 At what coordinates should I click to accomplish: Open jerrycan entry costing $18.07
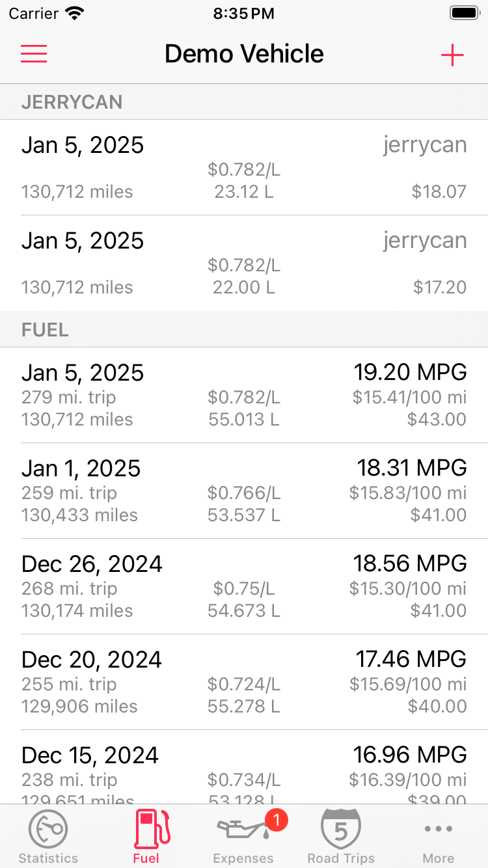point(244,167)
